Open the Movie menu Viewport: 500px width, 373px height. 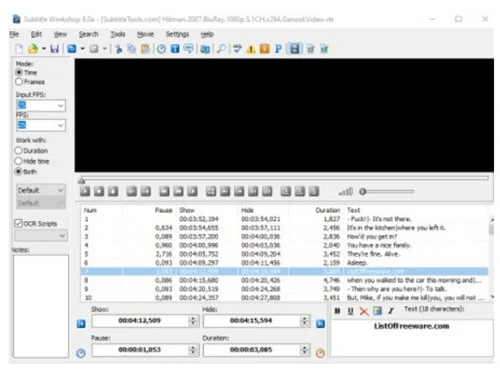[145, 34]
